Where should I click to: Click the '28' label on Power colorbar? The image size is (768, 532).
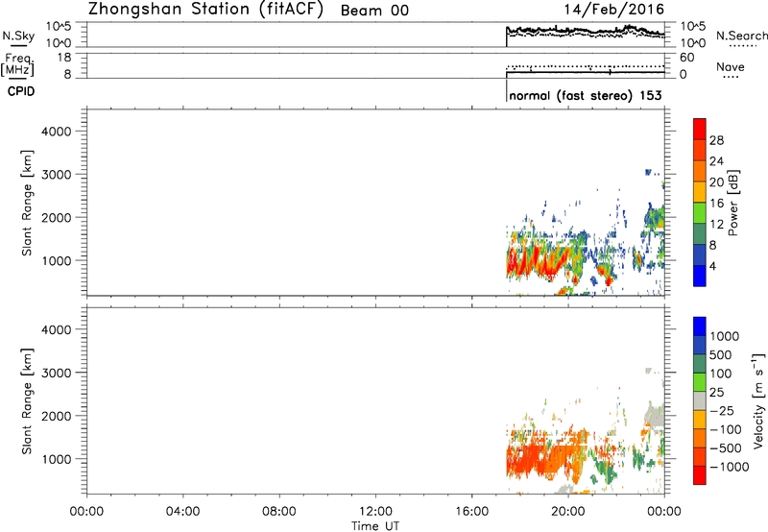point(716,140)
